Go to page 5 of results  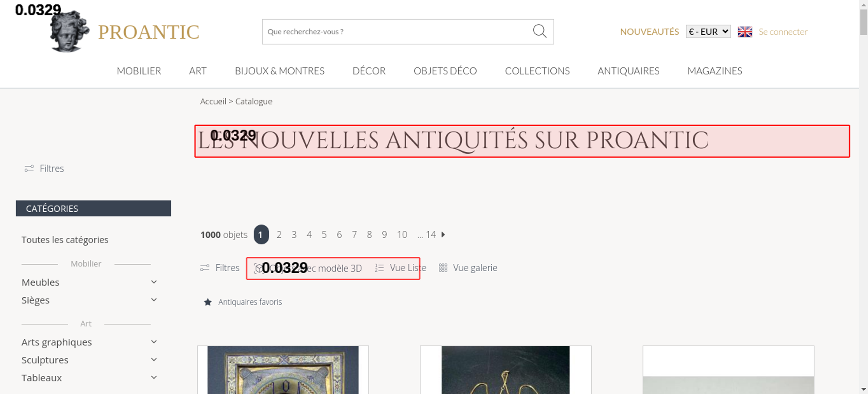tap(324, 235)
